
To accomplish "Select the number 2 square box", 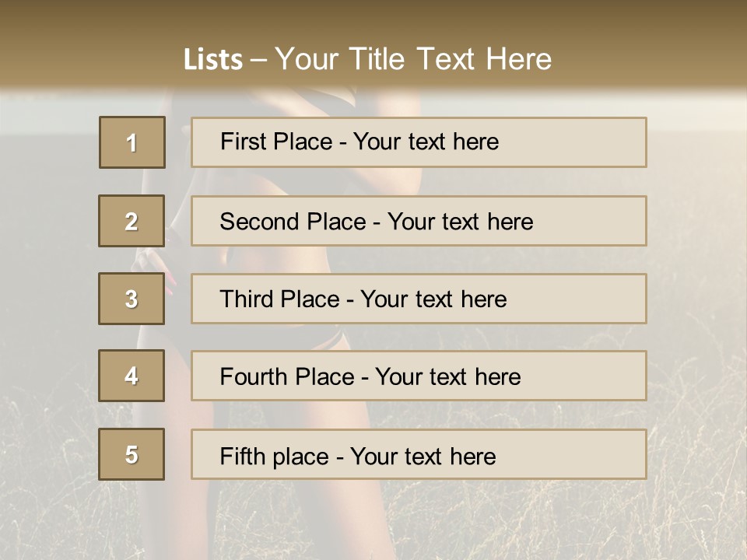I will click(x=132, y=221).
